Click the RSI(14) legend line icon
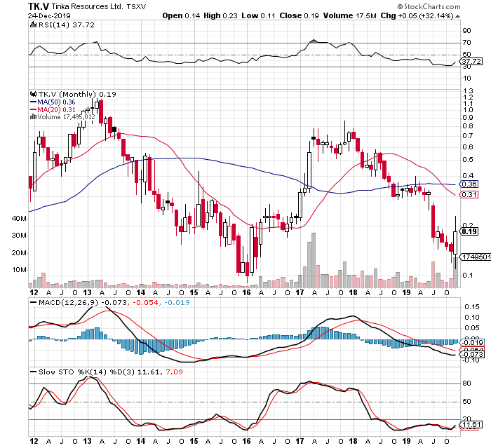 click(32, 25)
